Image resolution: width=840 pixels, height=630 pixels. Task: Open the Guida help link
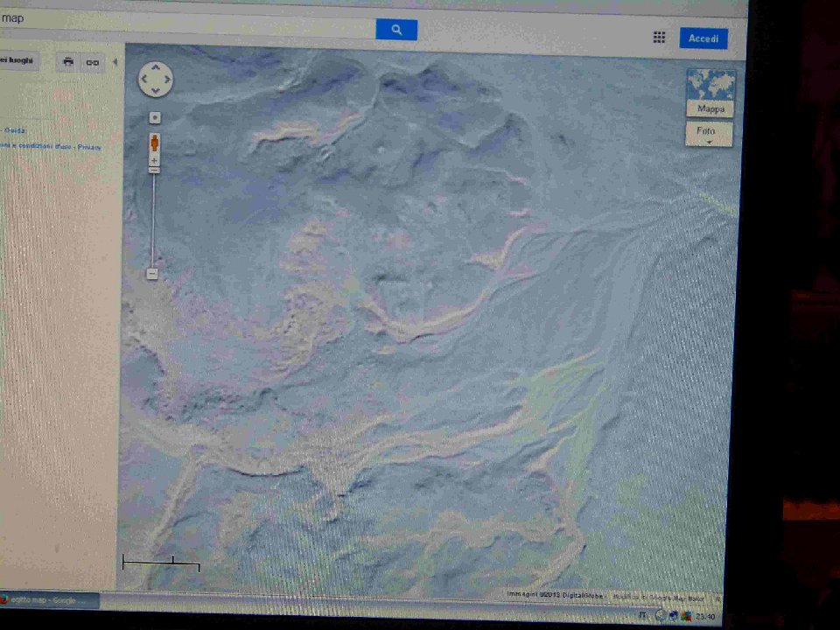coord(15,130)
